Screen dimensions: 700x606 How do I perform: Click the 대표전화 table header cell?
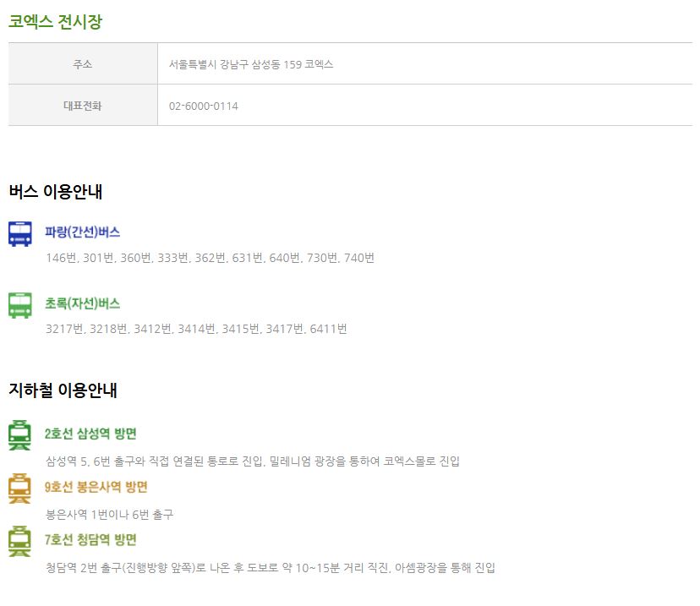83,106
